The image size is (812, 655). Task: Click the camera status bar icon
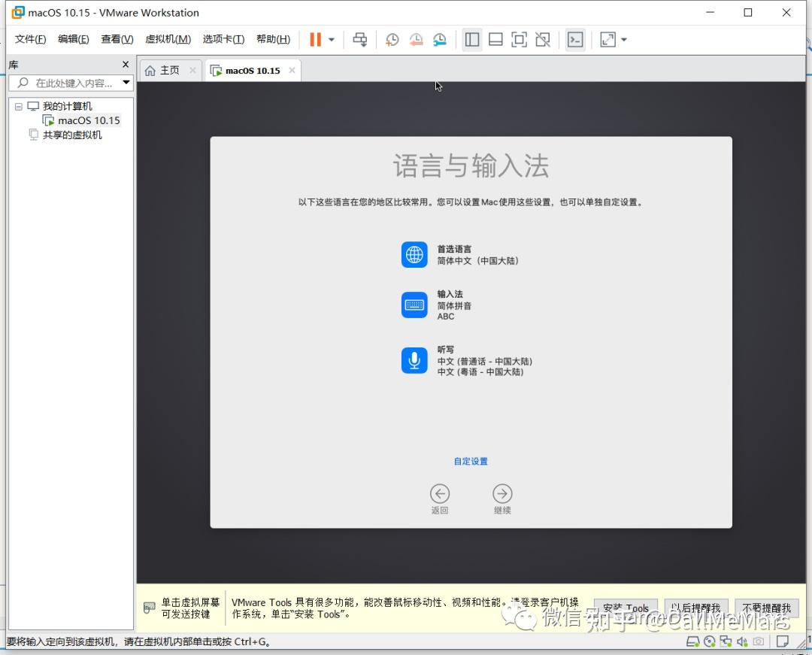click(x=759, y=642)
